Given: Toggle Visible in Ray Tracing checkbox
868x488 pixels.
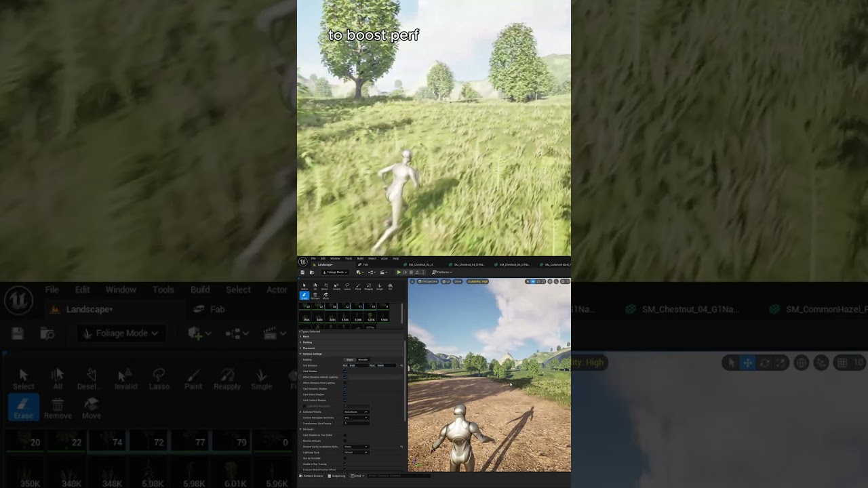Looking at the screenshot, I should pos(345,464).
